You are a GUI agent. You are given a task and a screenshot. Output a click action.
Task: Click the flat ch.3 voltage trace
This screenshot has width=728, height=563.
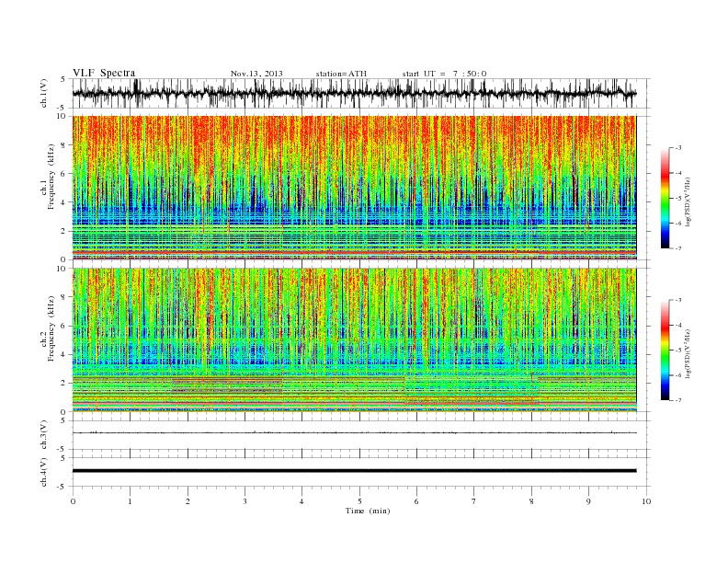click(x=354, y=433)
